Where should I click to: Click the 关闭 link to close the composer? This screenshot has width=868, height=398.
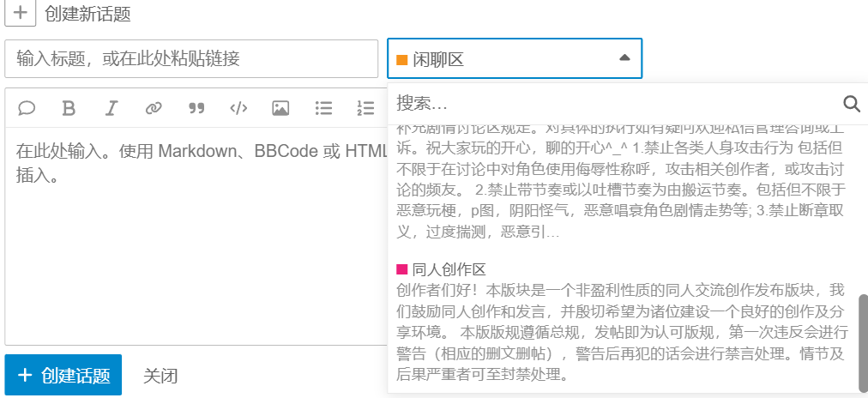click(160, 376)
